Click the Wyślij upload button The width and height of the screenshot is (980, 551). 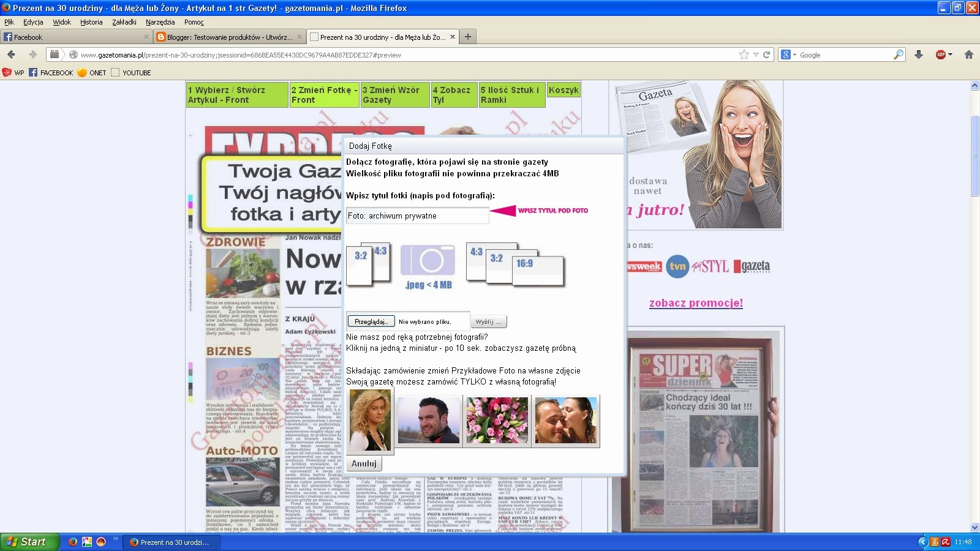click(489, 321)
